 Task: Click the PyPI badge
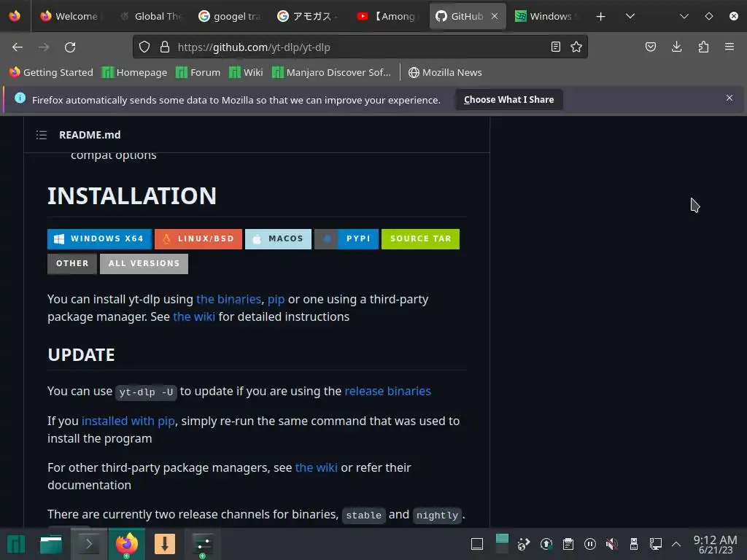pyautogui.click(x=347, y=238)
